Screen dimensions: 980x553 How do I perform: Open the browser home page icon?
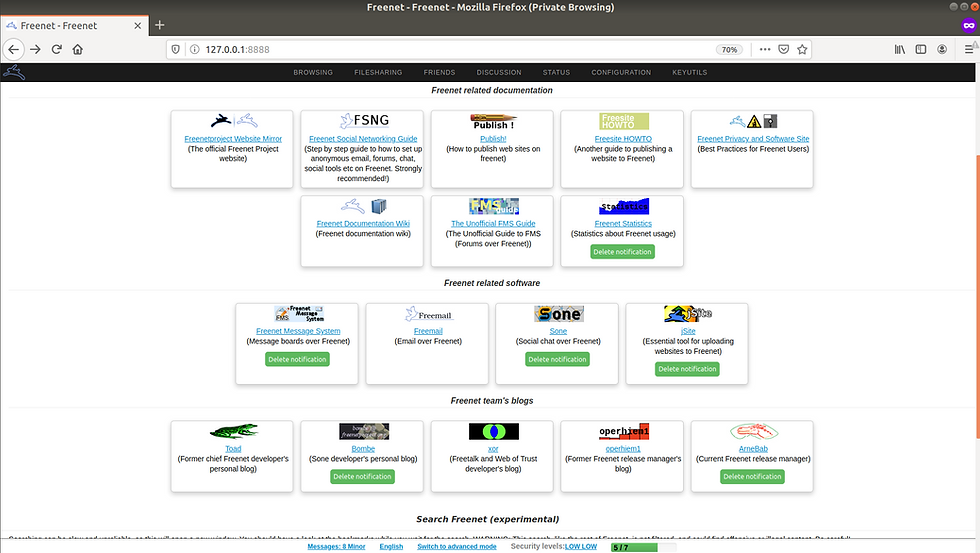click(x=78, y=49)
